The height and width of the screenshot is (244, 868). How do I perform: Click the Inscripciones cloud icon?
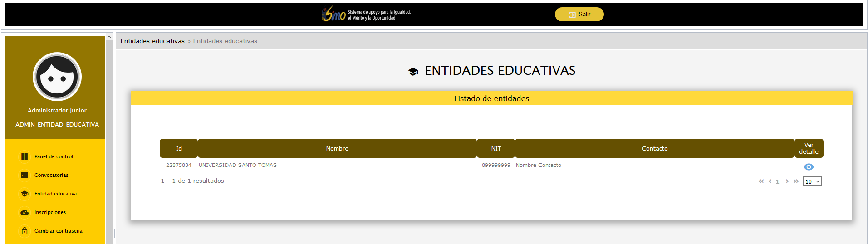[25, 212]
